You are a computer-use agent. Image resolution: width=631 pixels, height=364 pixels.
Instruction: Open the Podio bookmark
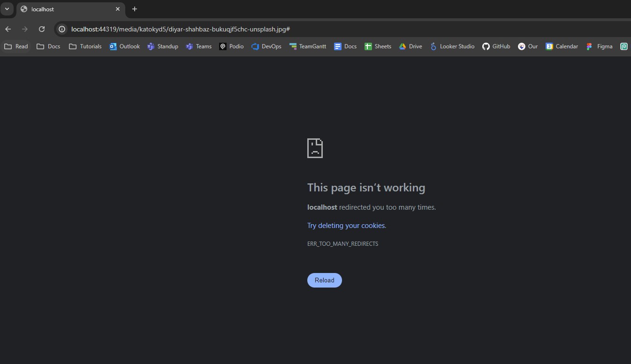pos(231,46)
